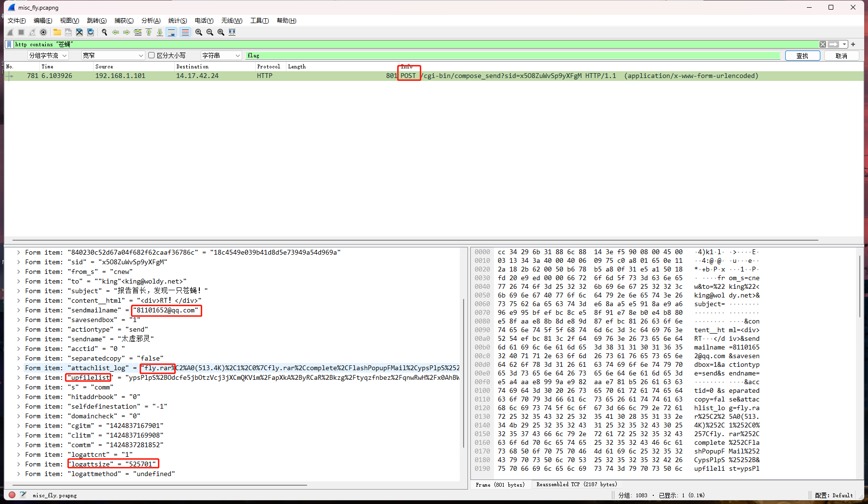Click the find packet magnifier icon
The width and height of the screenshot is (868, 504).
(x=104, y=32)
